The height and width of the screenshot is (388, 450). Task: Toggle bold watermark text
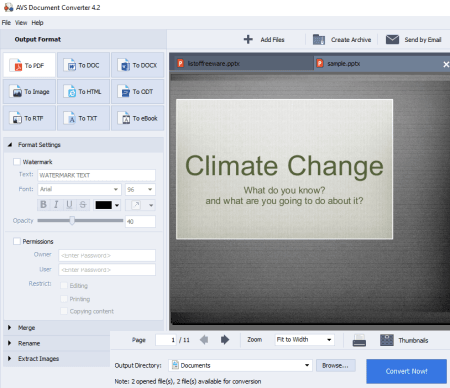point(43,204)
